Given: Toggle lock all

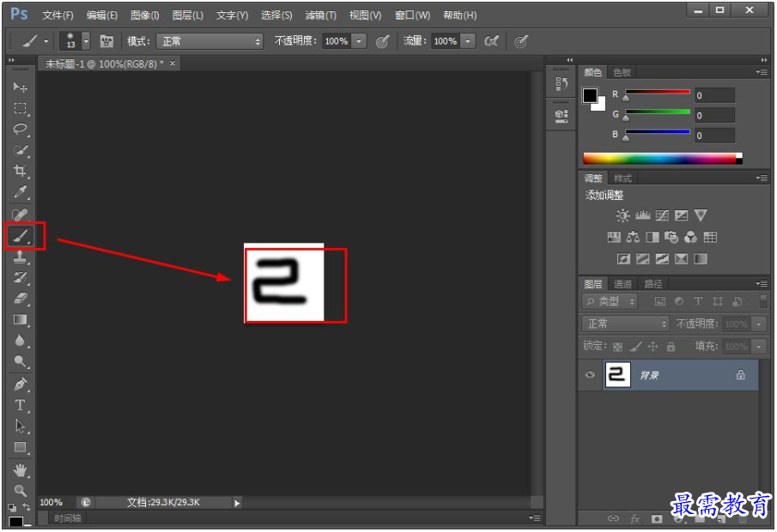Looking at the screenshot, I should tap(671, 347).
